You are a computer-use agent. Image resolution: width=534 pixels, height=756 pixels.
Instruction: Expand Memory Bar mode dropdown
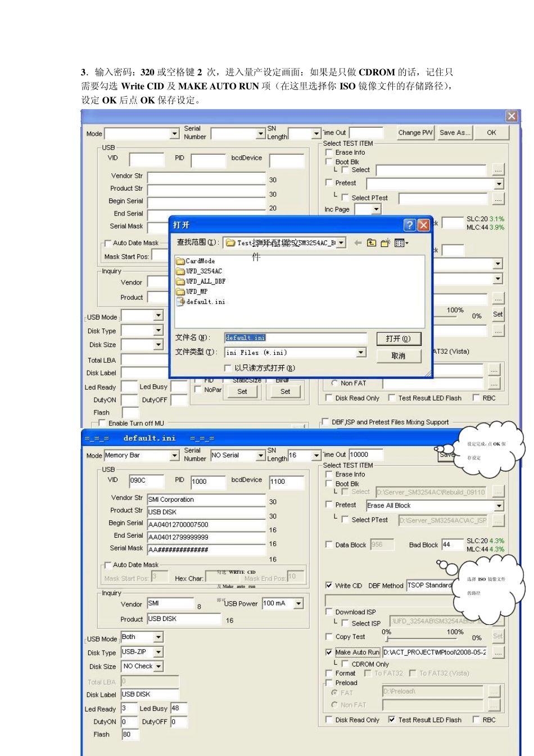[x=174, y=456]
